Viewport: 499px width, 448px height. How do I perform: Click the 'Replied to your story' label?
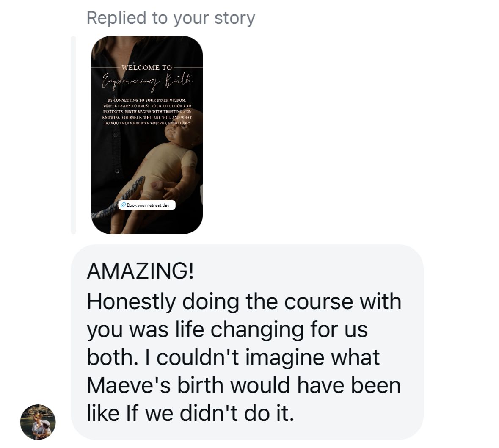tap(171, 18)
